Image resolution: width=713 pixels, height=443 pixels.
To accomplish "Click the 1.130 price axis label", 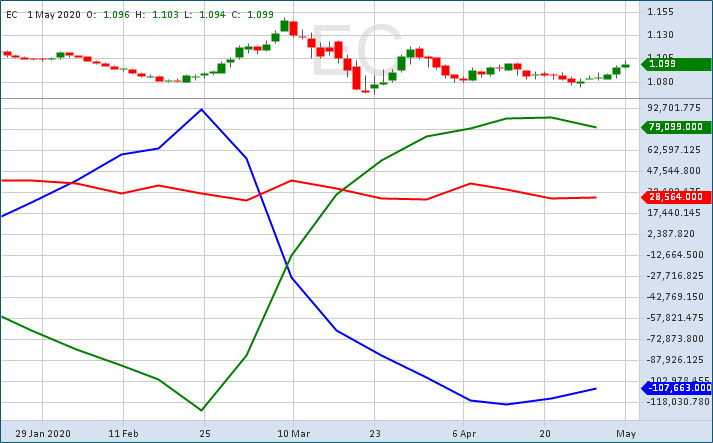I will point(660,35).
